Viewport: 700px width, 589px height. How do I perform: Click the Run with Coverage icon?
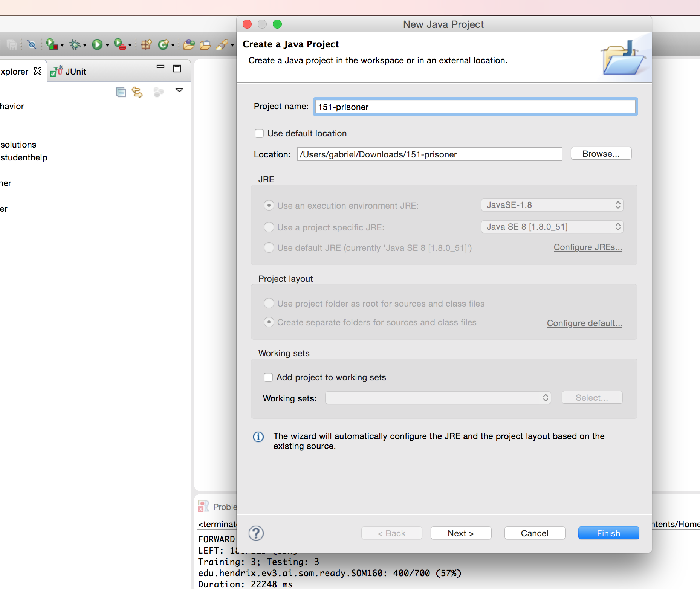52,45
